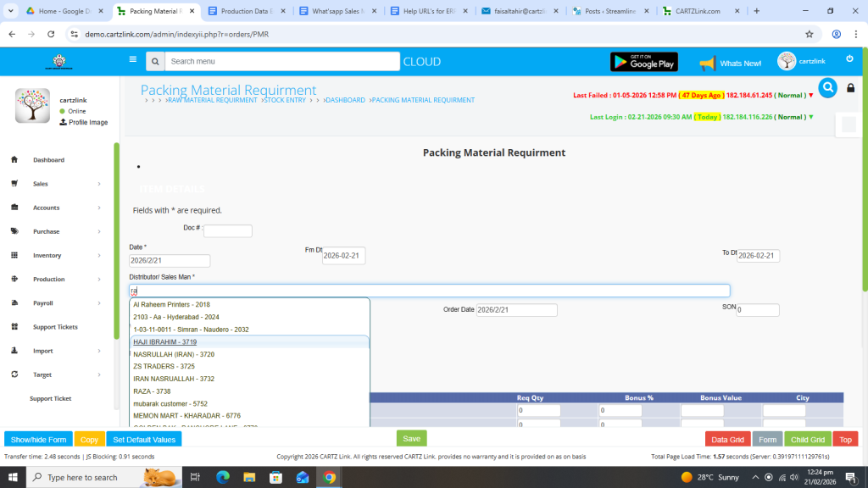Click the power logout icon

849,58
